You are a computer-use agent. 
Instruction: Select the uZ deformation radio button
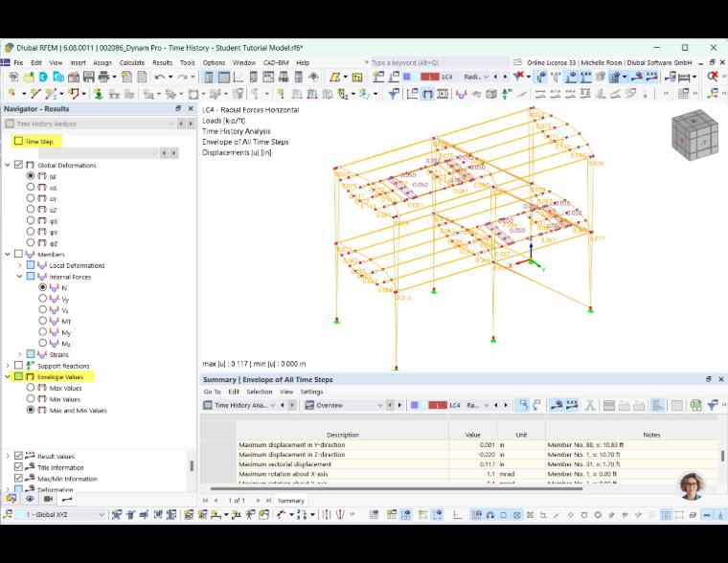click(31, 210)
